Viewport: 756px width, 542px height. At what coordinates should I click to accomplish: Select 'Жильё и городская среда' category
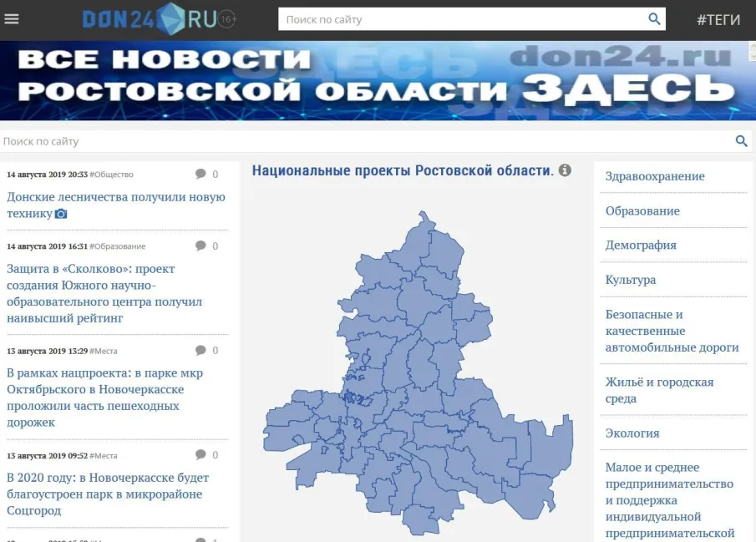(659, 390)
